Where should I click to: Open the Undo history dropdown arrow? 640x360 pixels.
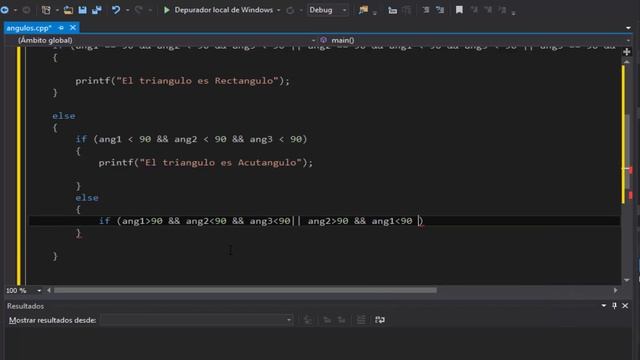coord(127,10)
